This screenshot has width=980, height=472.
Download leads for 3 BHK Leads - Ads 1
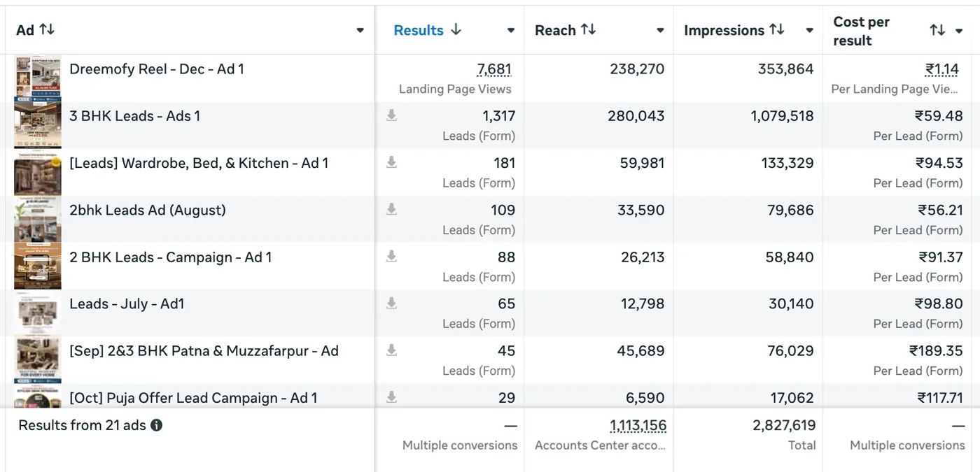392,115
